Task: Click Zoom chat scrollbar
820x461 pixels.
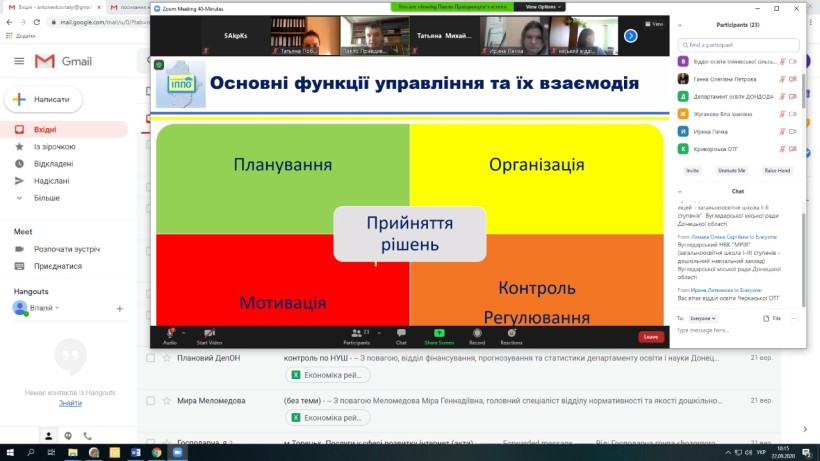Action: coord(803,260)
